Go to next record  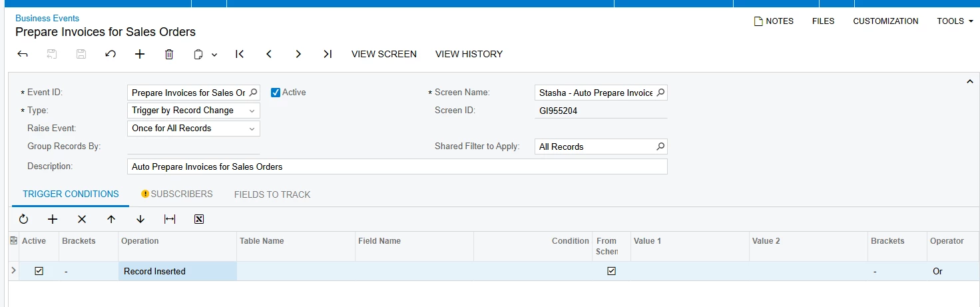click(x=298, y=54)
